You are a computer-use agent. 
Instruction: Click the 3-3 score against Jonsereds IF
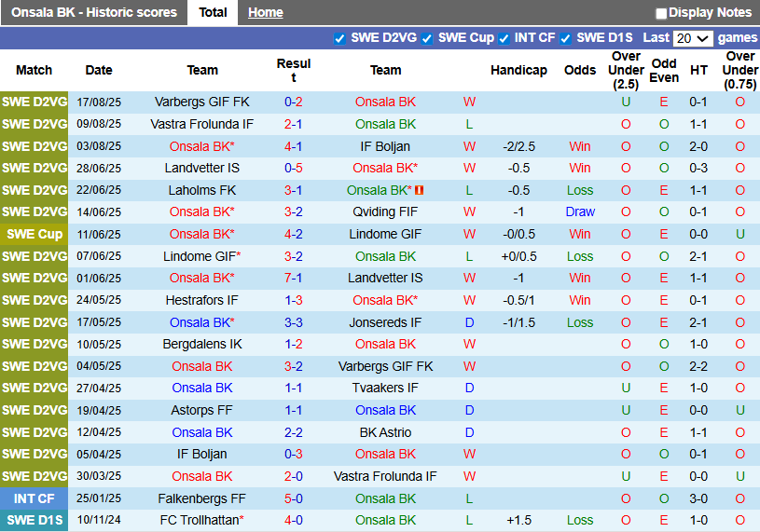[293, 322]
